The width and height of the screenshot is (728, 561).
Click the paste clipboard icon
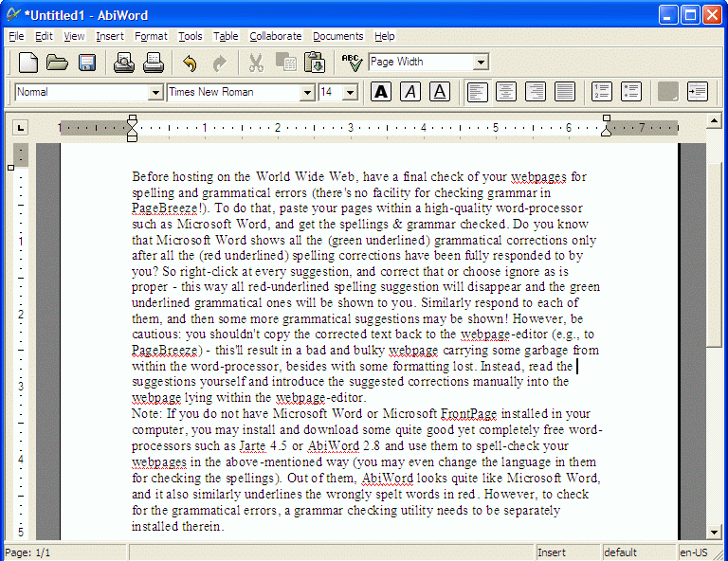coord(314,63)
